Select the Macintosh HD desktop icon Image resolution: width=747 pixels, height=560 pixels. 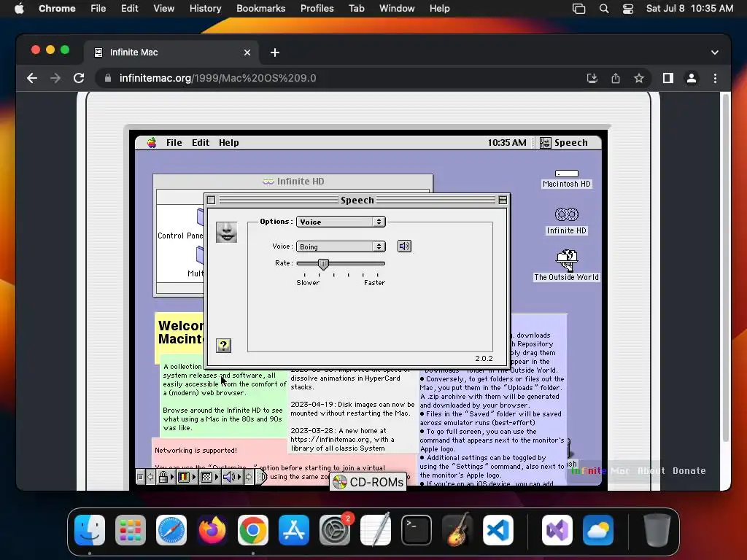coord(566,179)
